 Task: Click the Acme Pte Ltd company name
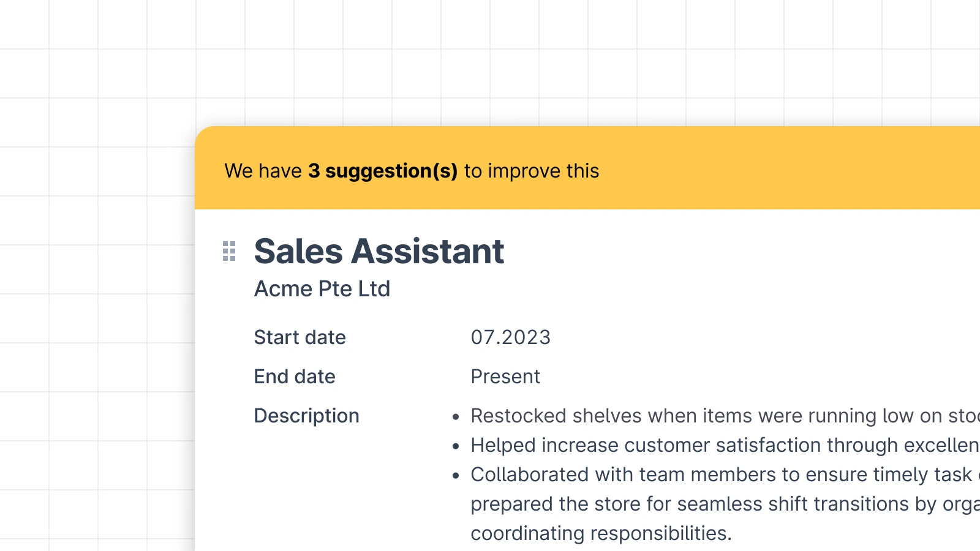coord(322,289)
